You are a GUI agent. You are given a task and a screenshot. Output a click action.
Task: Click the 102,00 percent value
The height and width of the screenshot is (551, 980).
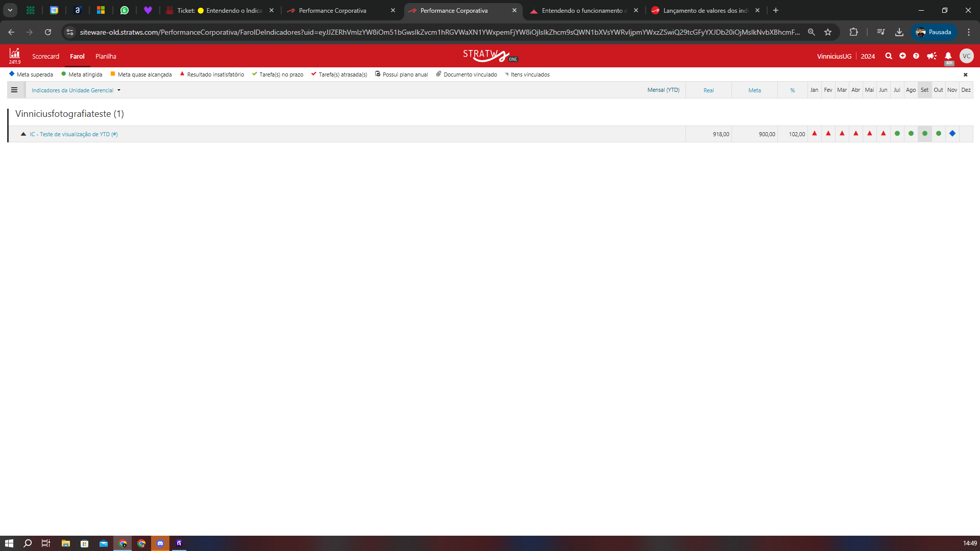(x=797, y=134)
